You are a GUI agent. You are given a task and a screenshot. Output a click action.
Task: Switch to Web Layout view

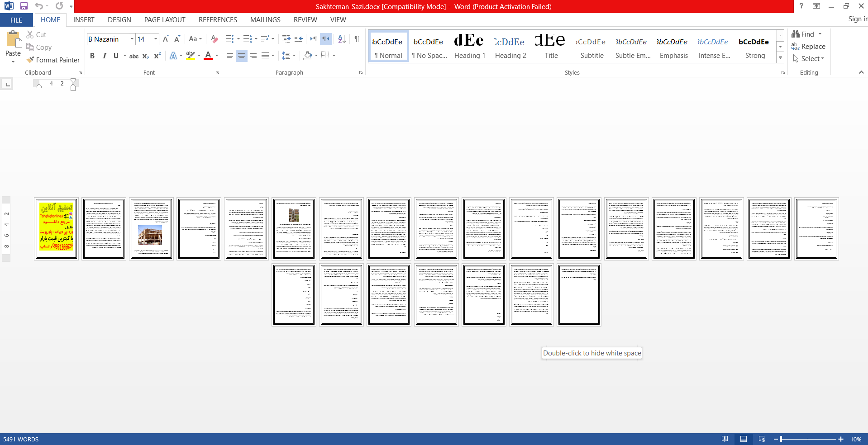pos(762,439)
